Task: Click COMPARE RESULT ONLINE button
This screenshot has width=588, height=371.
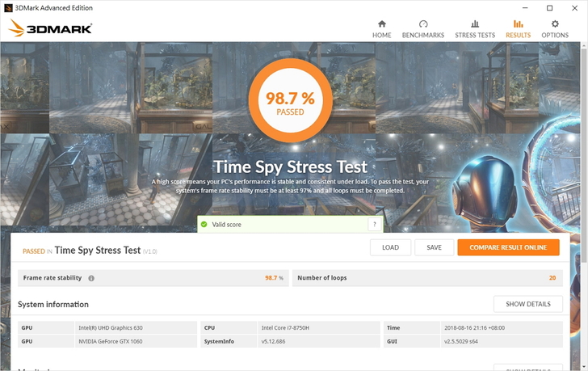Action: tap(508, 247)
